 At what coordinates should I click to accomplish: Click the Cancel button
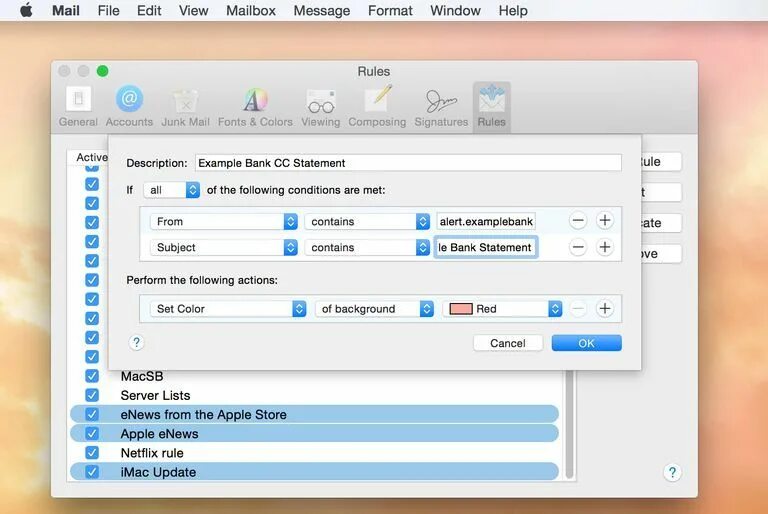click(508, 343)
